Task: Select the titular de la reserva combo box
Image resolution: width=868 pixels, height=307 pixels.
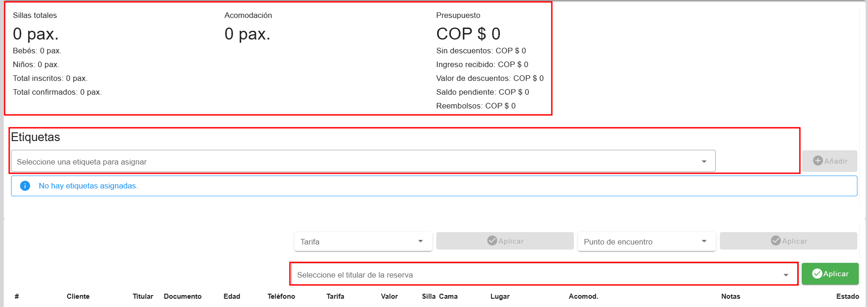Action: click(543, 275)
